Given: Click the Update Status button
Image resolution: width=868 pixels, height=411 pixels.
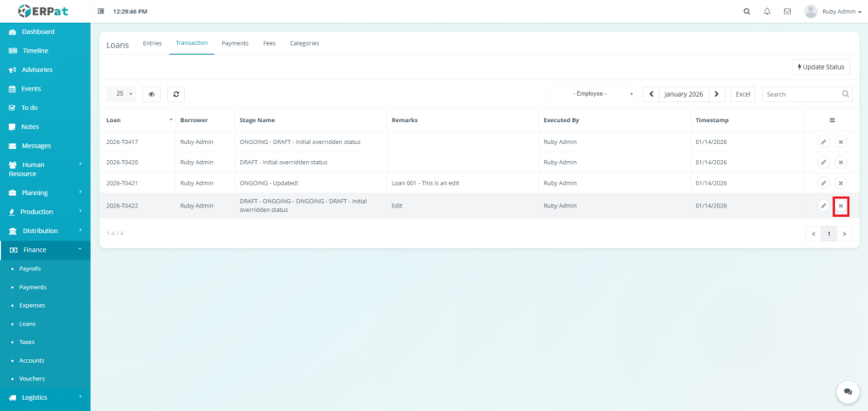Looking at the screenshot, I should (x=821, y=67).
